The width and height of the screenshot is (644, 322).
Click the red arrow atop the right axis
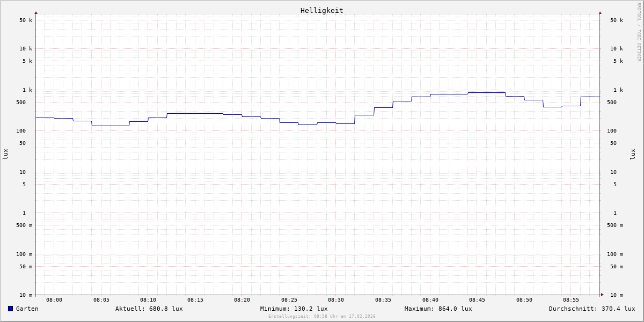(600, 12)
